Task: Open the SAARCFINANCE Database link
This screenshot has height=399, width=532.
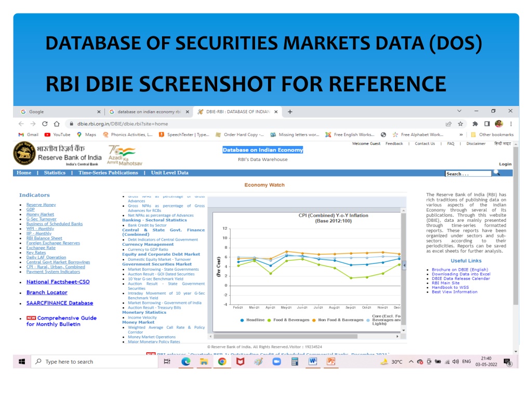Action: point(60,303)
